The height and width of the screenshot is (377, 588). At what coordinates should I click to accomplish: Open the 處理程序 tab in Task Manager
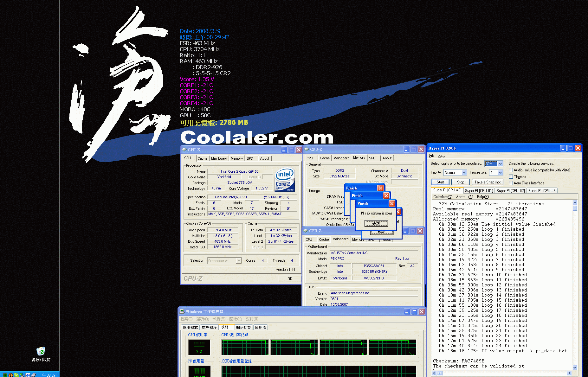click(x=209, y=328)
